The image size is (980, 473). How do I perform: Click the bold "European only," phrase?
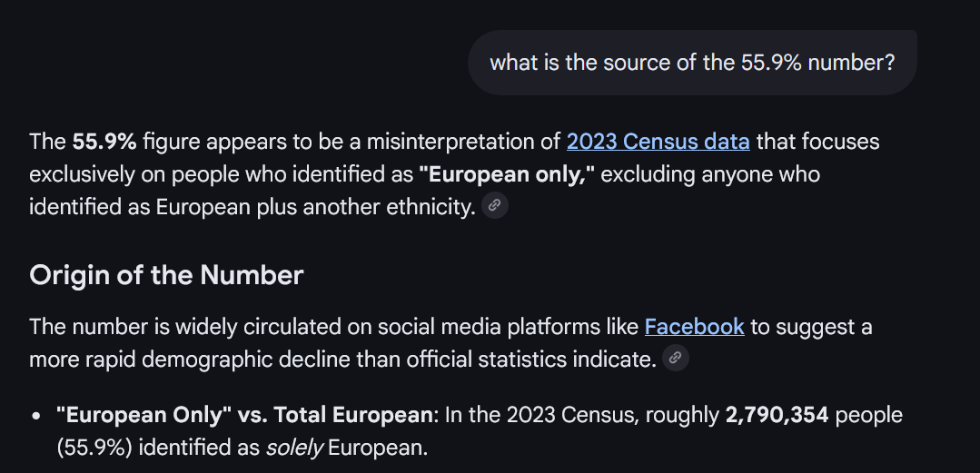[x=506, y=174]
